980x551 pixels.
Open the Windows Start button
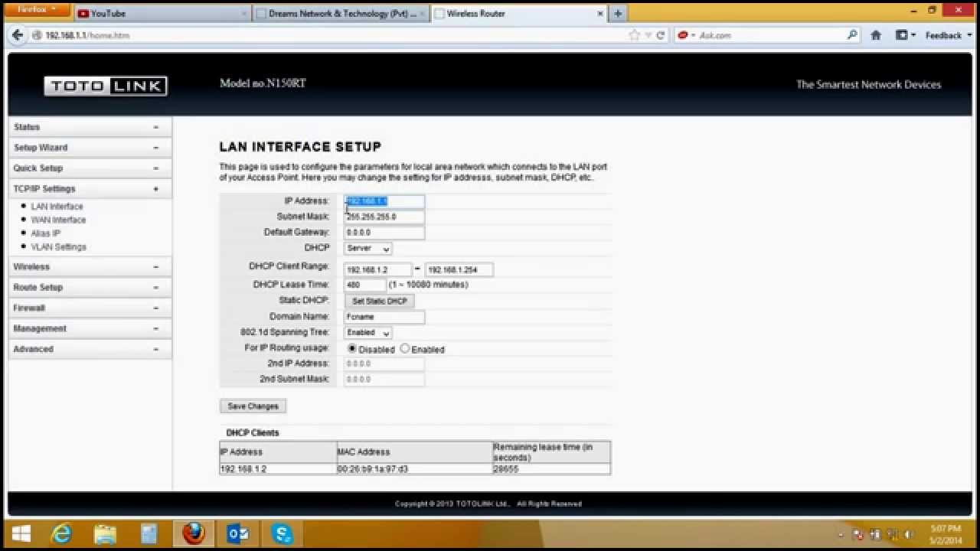point(21,533)
